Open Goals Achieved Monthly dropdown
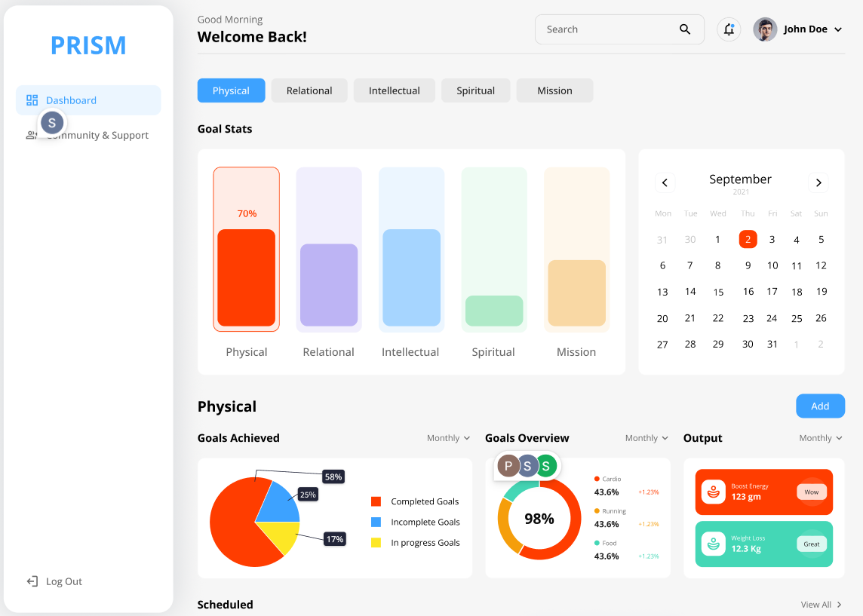The width and height of the screenshot is (863, 616). (x=448, y=438)
